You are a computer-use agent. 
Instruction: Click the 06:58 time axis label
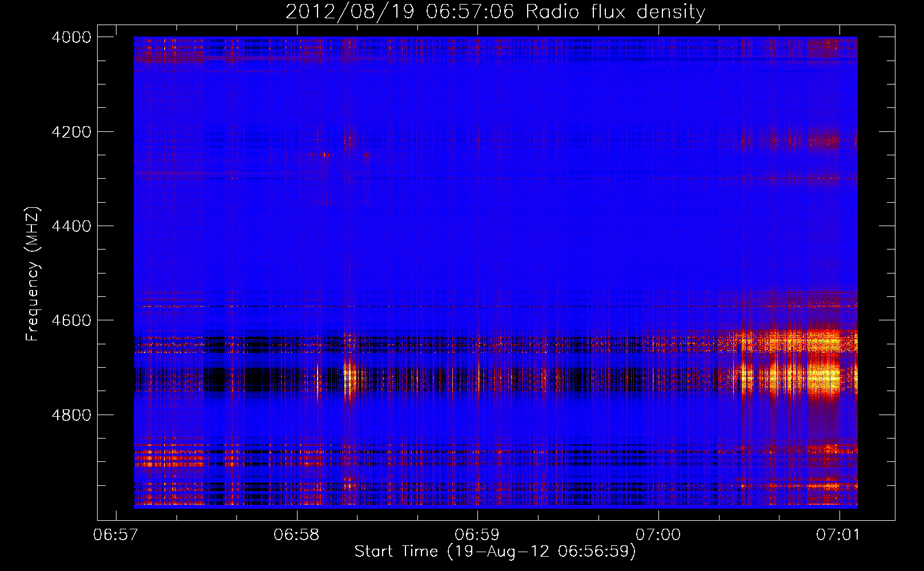[x=296, y=535]
